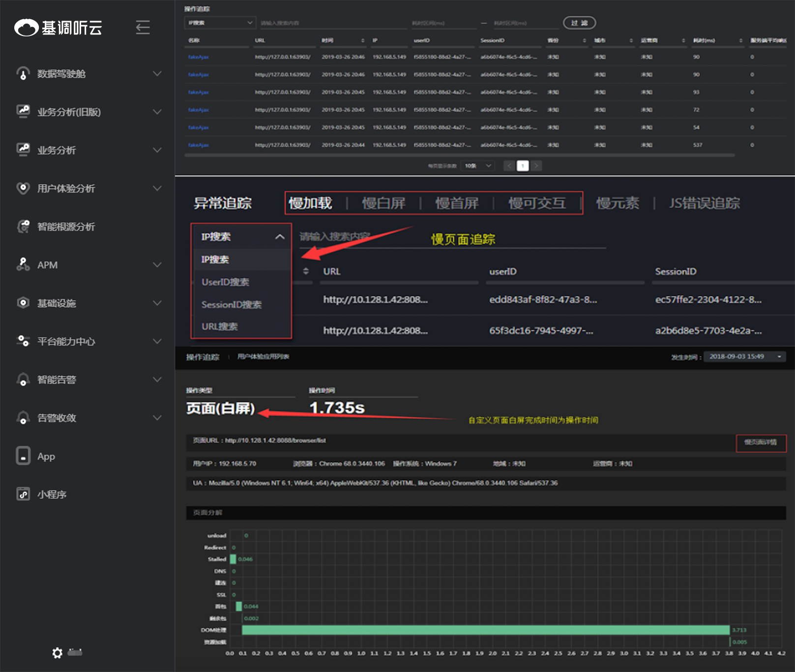Screen dimensions: 795x672
Task: Open the 数据驾驶舱 section in the sidebar
Action: coord(59,74)
